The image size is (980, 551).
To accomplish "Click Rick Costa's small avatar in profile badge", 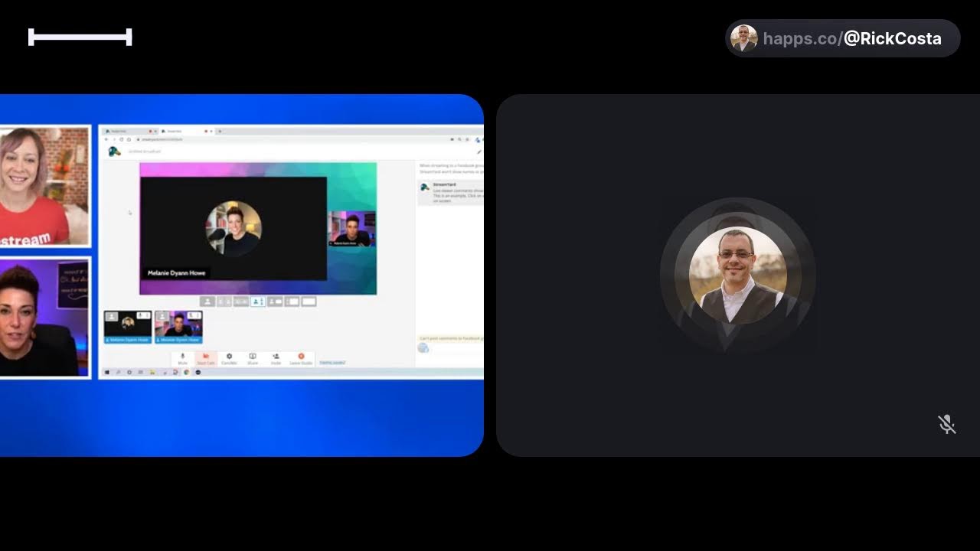I will (x=743, y=38).
